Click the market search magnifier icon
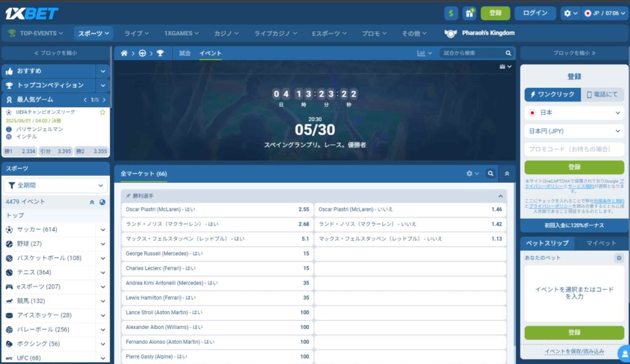Viewport: 630px width, 364px height. [x=490, y=173]
